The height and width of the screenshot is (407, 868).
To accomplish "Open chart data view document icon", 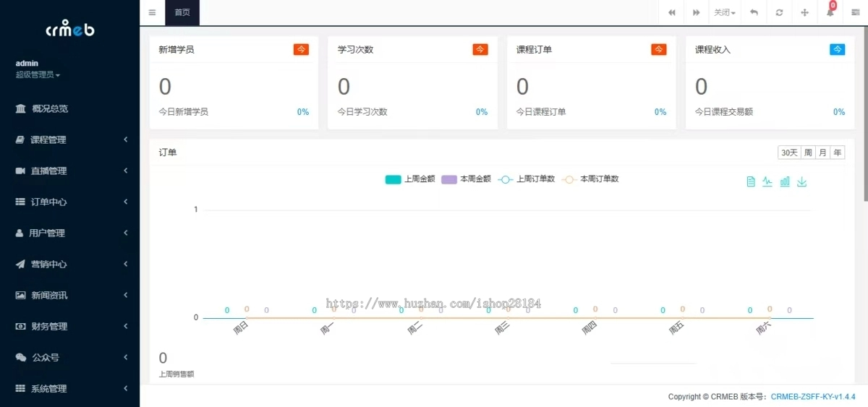I will (751, 181).
